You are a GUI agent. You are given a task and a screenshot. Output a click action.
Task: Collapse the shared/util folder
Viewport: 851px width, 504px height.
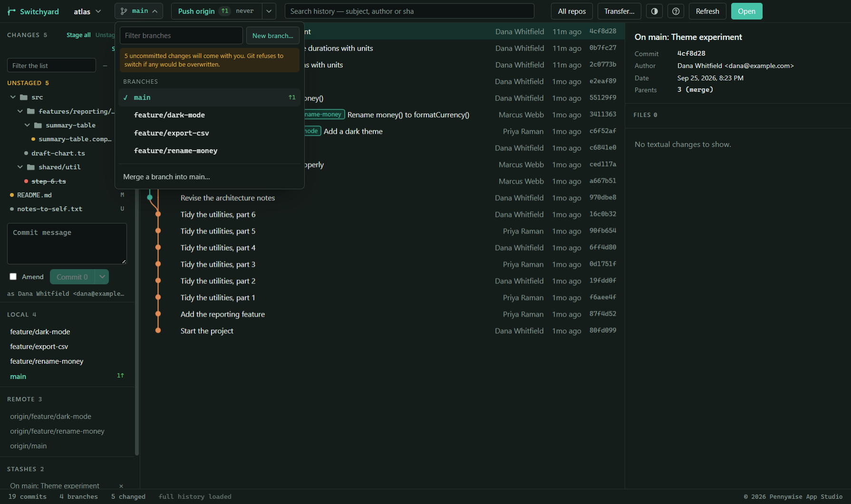(20, 167)
